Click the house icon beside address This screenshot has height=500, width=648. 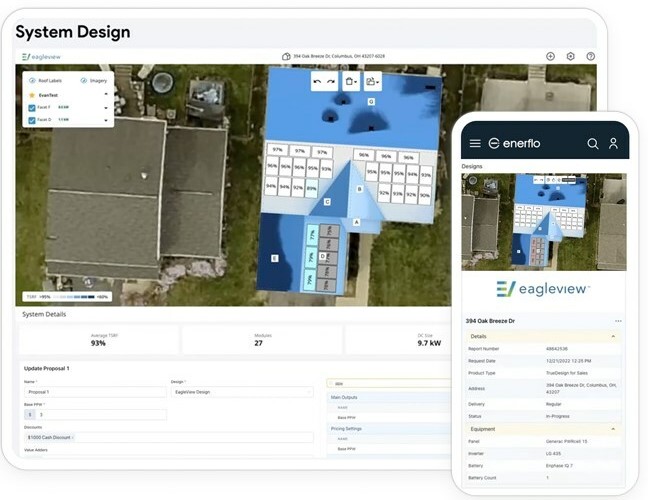pyautogui.click(x=286, y=56)
